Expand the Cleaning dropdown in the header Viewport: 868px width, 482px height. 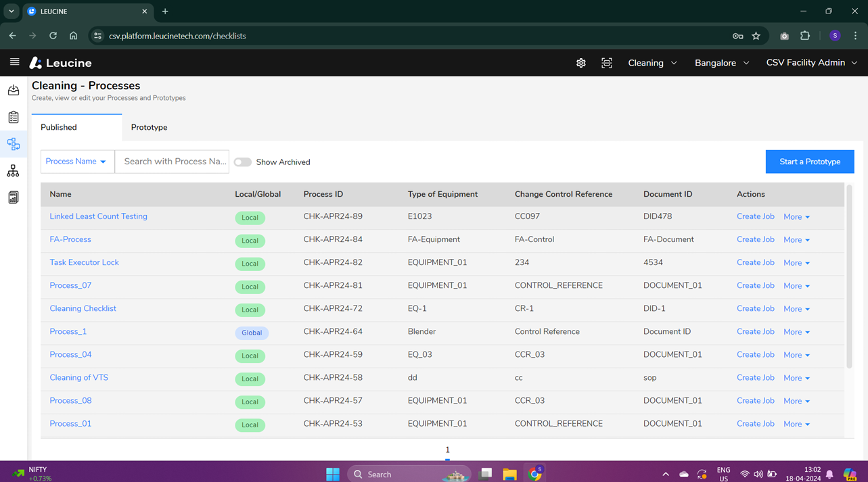pyautogui.click(x=652, y=63)
